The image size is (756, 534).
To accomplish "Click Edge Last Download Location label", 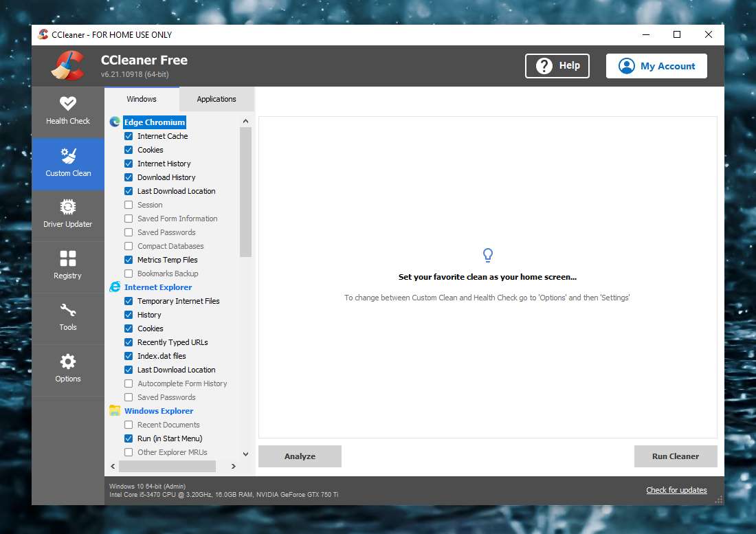I will (177, 191).
